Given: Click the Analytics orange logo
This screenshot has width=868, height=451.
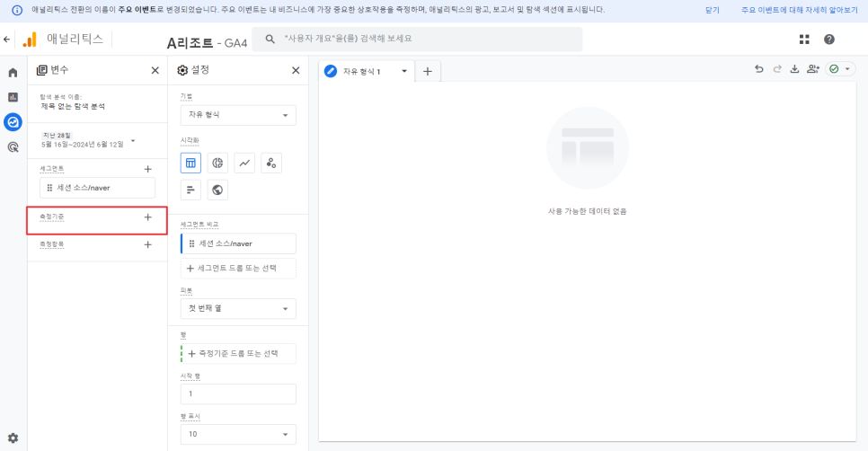Looking at the screenshot, I should coord(30,40).
